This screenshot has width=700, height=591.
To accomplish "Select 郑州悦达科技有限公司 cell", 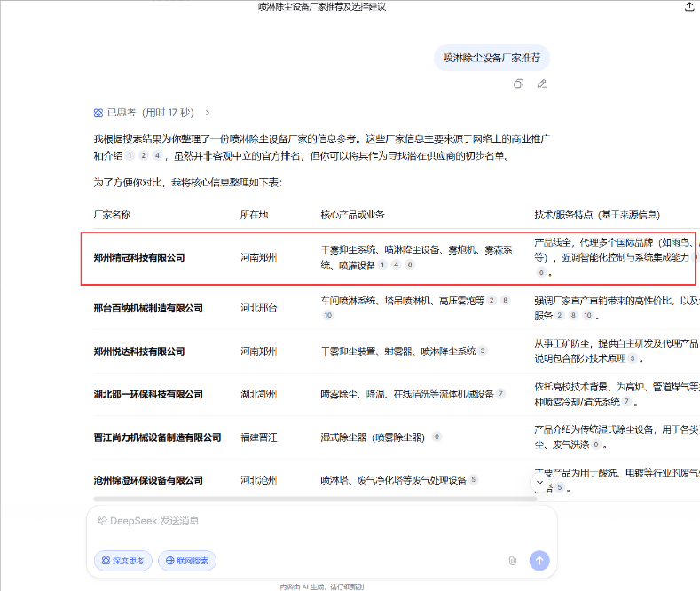I will click(x=139, y=351).
